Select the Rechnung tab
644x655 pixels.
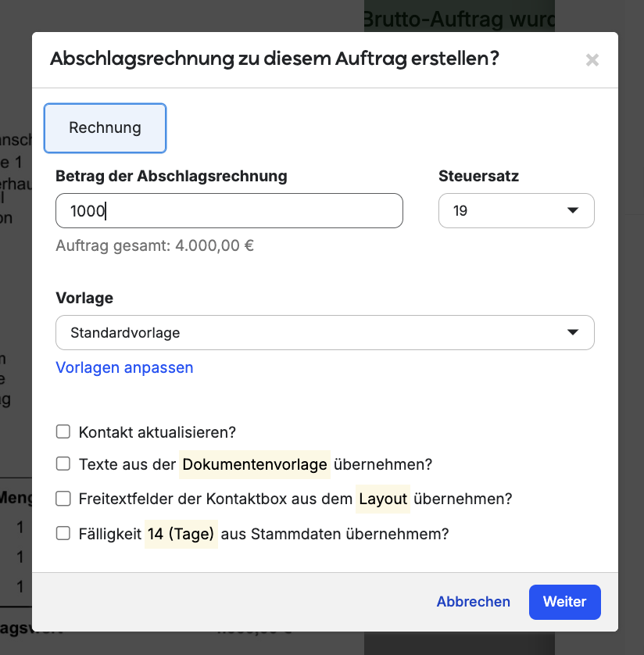click(x=106, y=128)
